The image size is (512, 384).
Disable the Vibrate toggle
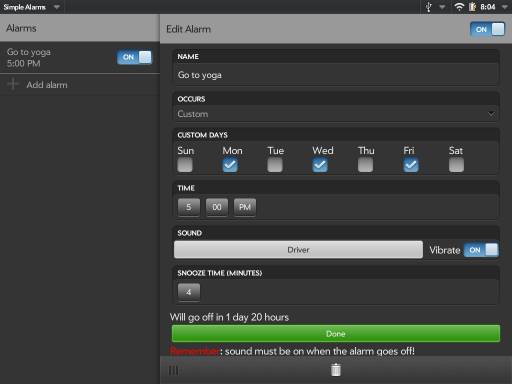[481, 250]
